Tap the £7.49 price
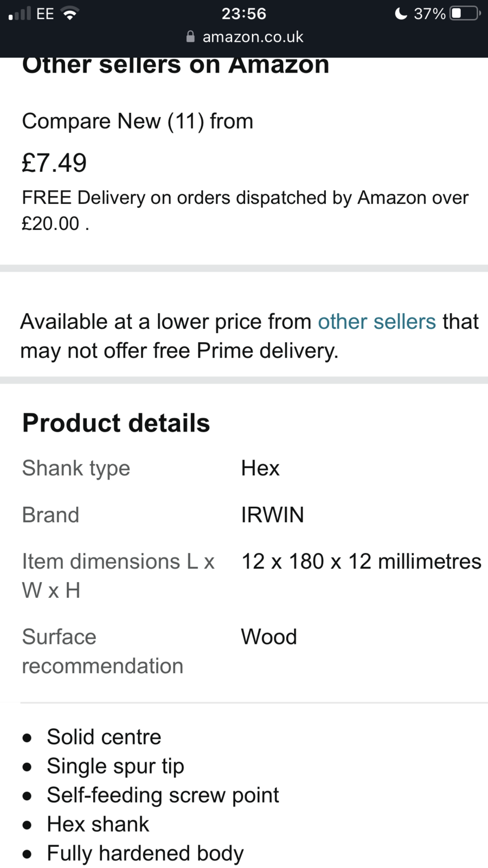488x868 pixels. (x=54, y=163)
